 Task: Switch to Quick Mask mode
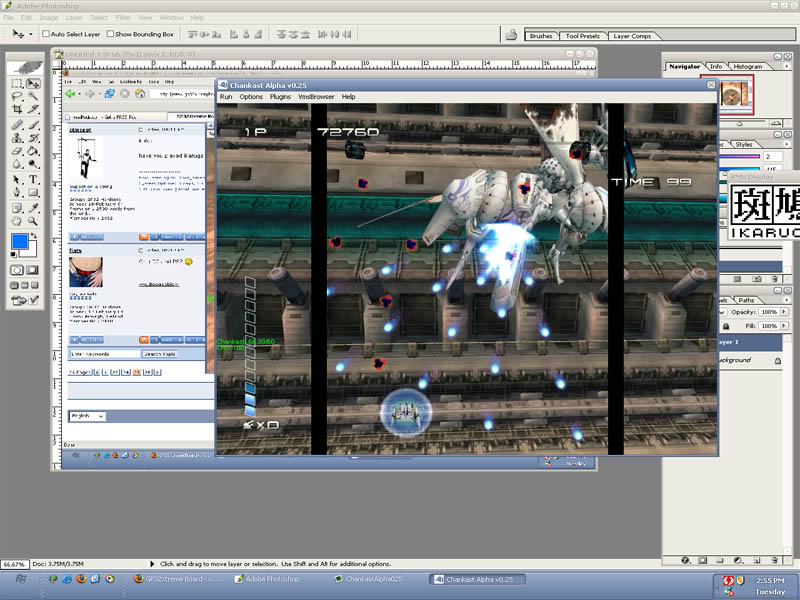pyautogui.click(x=34, y=270)
